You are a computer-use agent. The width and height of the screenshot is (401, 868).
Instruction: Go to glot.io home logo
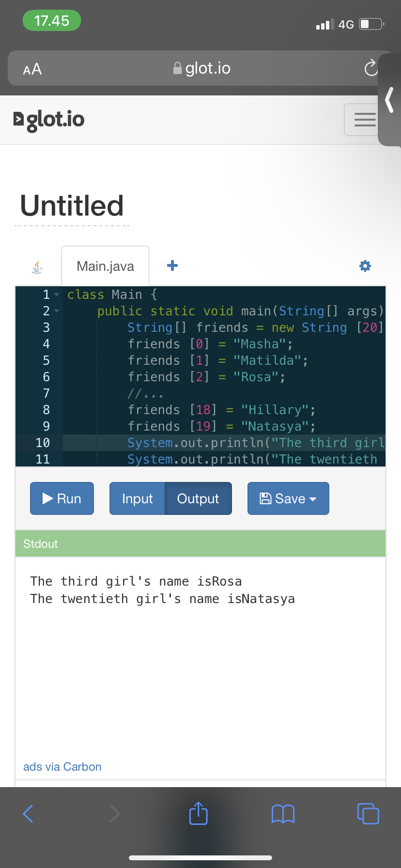[49, 120]
